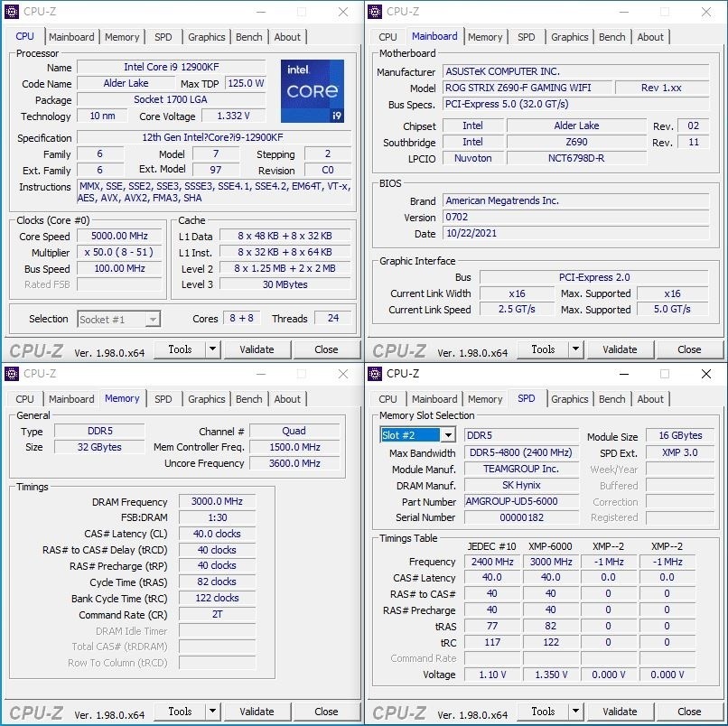Click Tools button in Memory window
The image size is (728, 726).
180,712
